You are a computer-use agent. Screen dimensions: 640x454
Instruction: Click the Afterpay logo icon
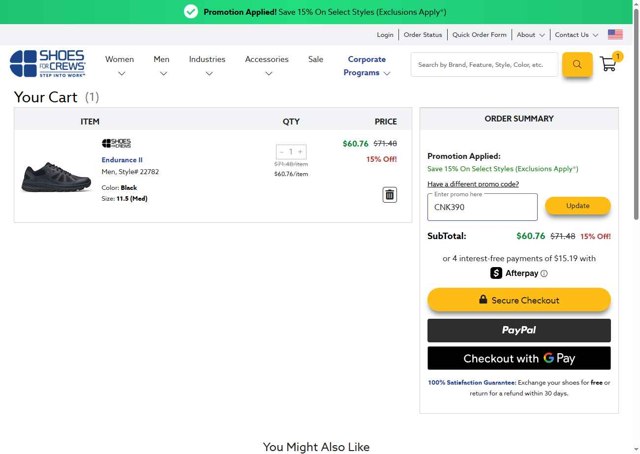click(x=496, y=273)
